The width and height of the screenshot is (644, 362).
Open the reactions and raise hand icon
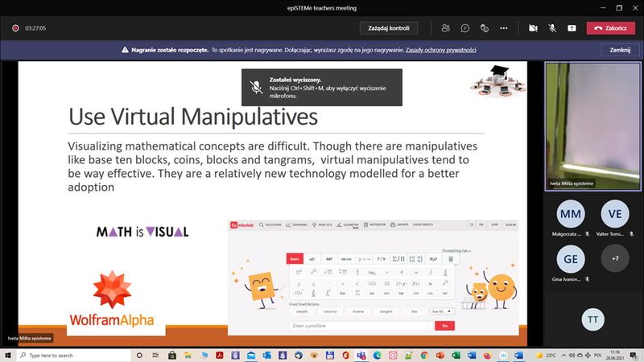485,28
